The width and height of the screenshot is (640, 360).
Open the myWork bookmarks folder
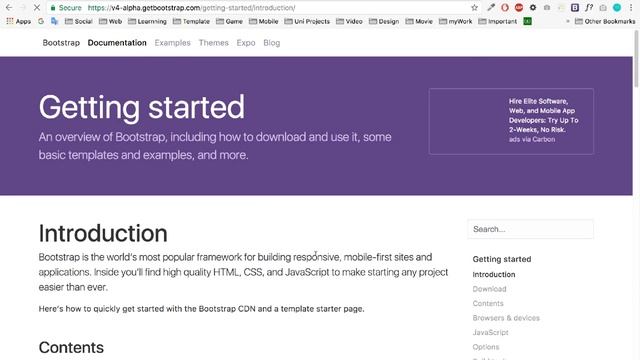click(455, 21)
